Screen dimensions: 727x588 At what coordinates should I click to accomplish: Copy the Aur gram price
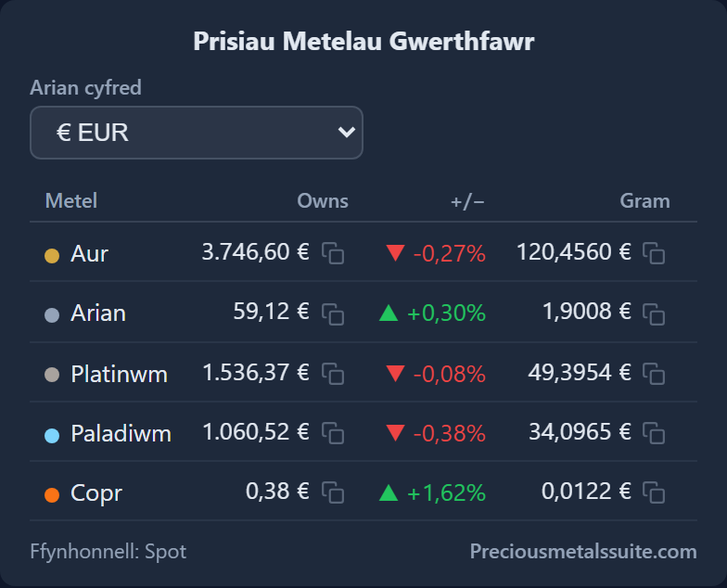pyautogui.click(x=654, y=253)
